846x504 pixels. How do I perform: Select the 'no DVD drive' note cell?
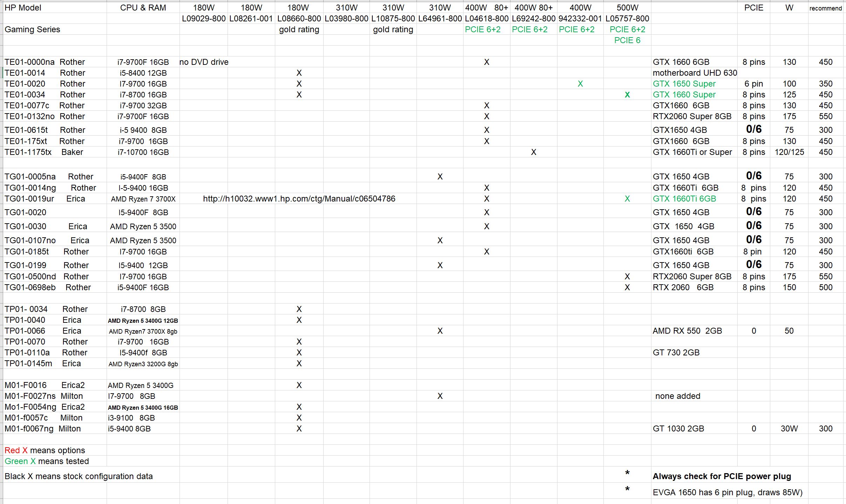coord(204,62)
